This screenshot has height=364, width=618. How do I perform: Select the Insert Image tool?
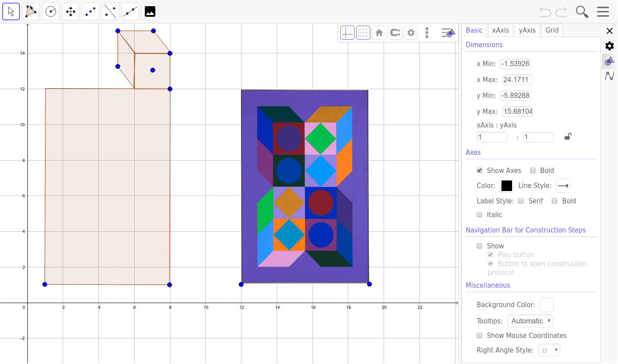click(150, 11)
